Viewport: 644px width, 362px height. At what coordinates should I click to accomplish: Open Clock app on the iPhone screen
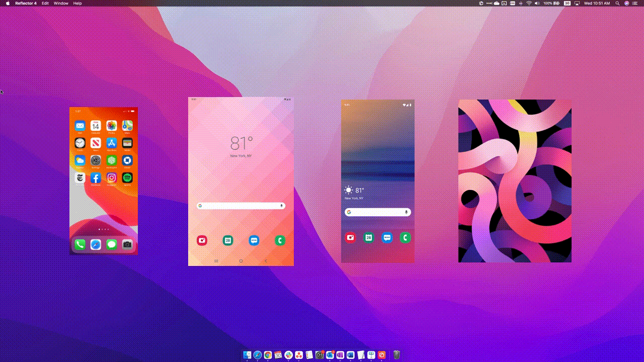click(x=79, y=143)
